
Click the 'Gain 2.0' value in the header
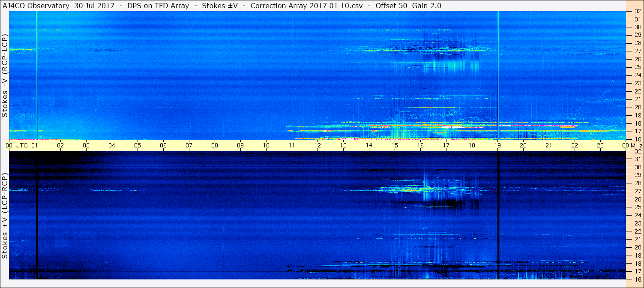427,6
